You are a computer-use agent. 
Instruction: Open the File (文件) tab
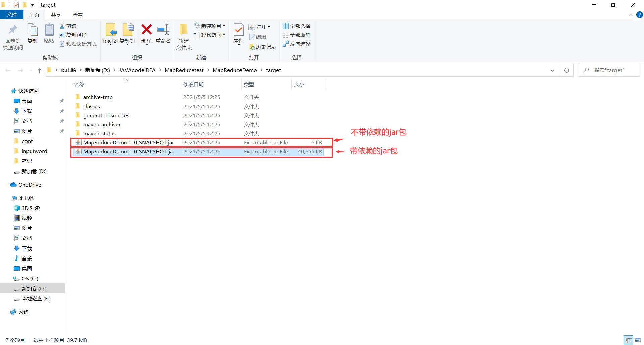(12, 15)
